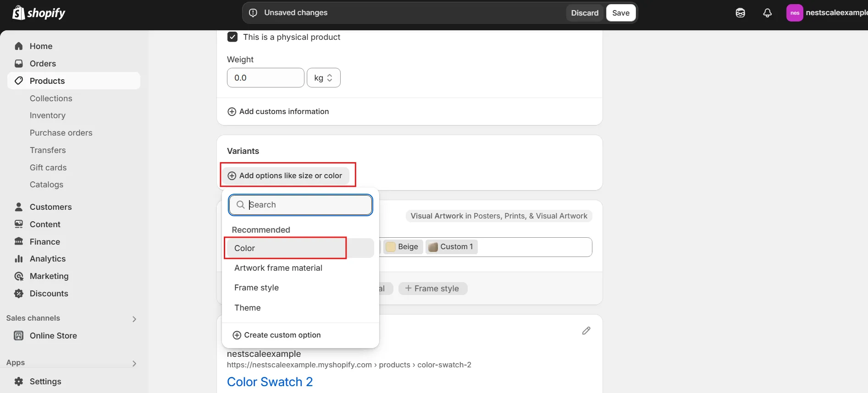This screenshot has width=868, height=393.
Task: Open Purchase orders in sidebar
Action: [x=61, y=133]
